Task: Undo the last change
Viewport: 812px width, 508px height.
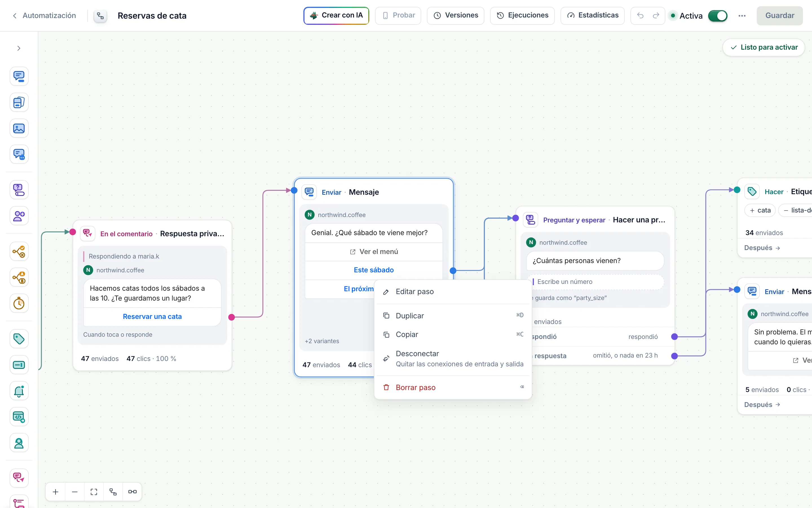Action: point(640,16)
